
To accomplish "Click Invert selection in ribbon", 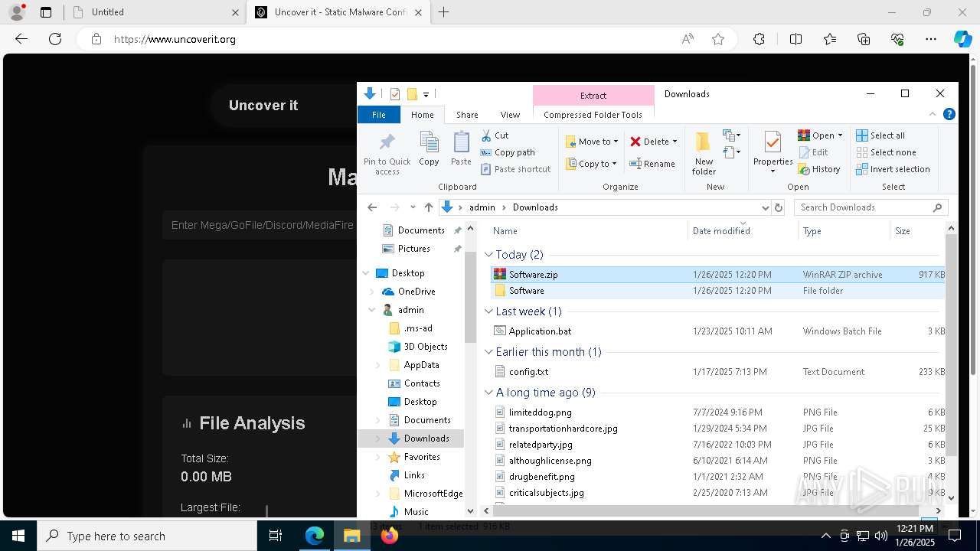I will (x=893, y=169).
